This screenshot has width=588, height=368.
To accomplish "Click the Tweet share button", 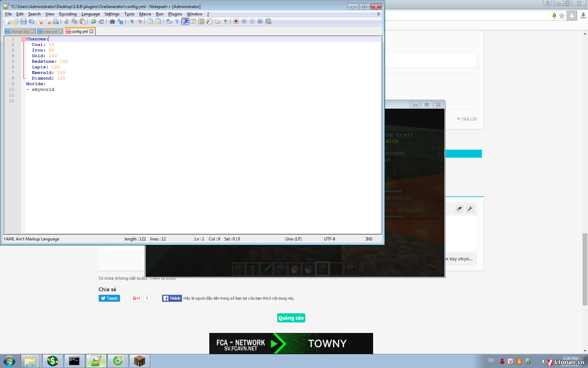I will tap(109, 298).
